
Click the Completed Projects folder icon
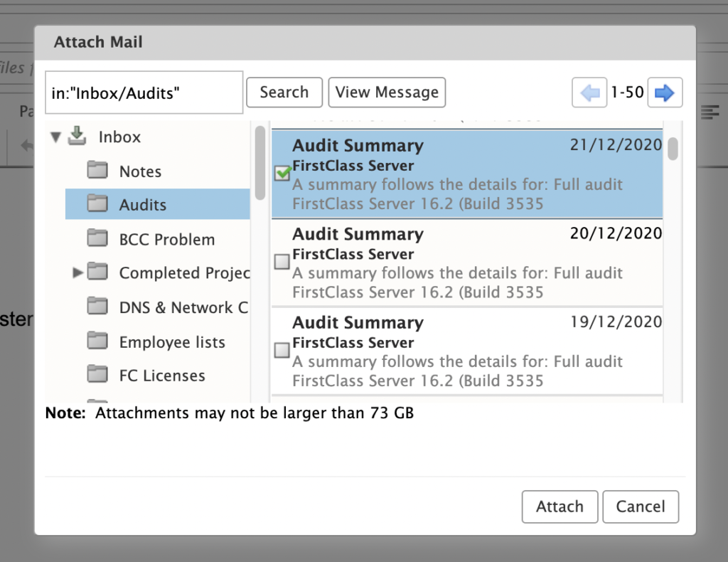(x=97, y=272)
